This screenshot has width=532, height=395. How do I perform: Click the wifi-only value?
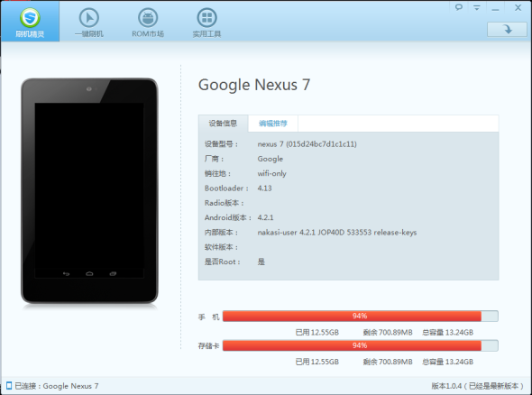(x=271, y=173)
